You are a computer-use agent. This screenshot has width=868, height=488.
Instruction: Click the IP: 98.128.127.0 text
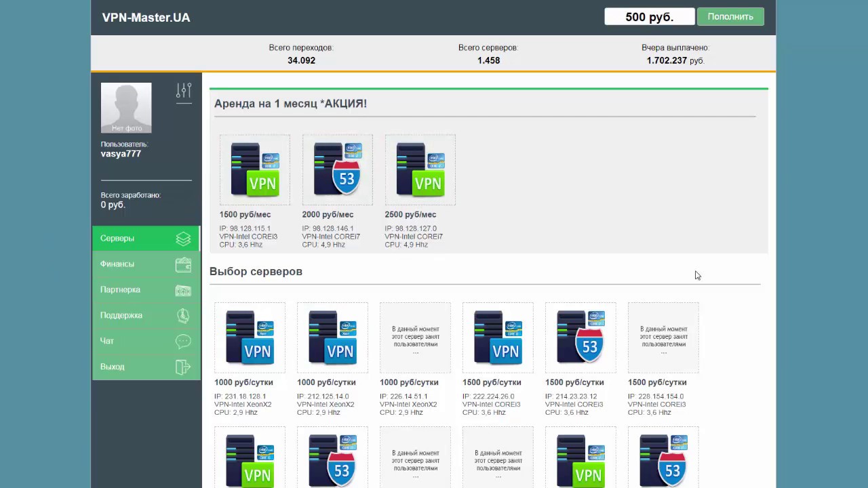pos(410,229)
